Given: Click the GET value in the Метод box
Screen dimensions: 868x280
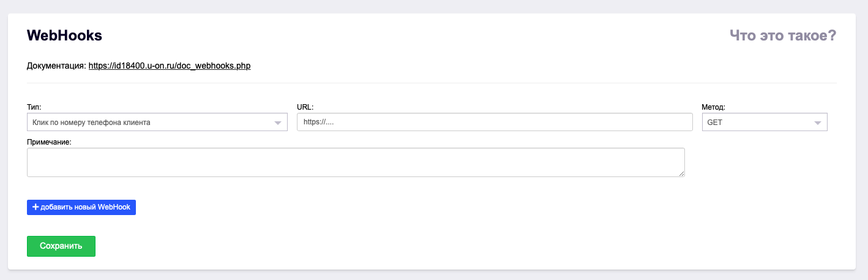Looking at the screenshot, I should 715,122.
